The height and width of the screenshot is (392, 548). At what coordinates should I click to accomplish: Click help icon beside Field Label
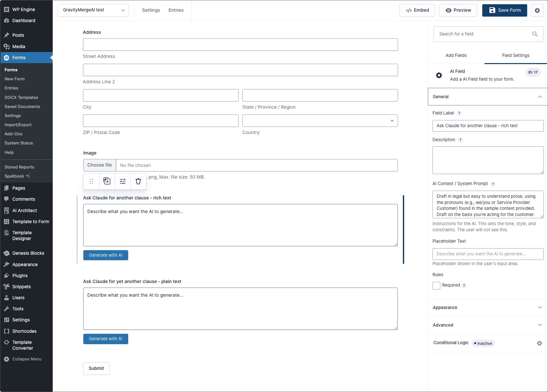click(x=459, y=113)
